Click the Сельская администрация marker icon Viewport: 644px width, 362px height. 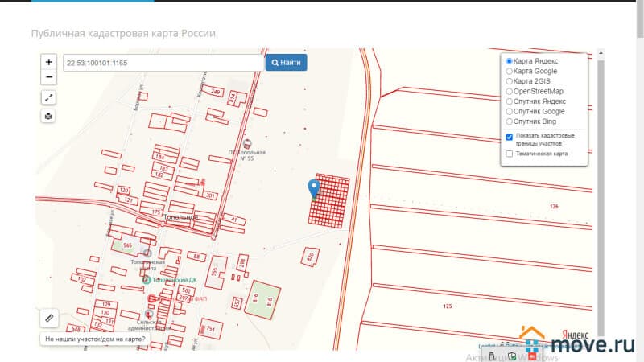tap(149, 315)
